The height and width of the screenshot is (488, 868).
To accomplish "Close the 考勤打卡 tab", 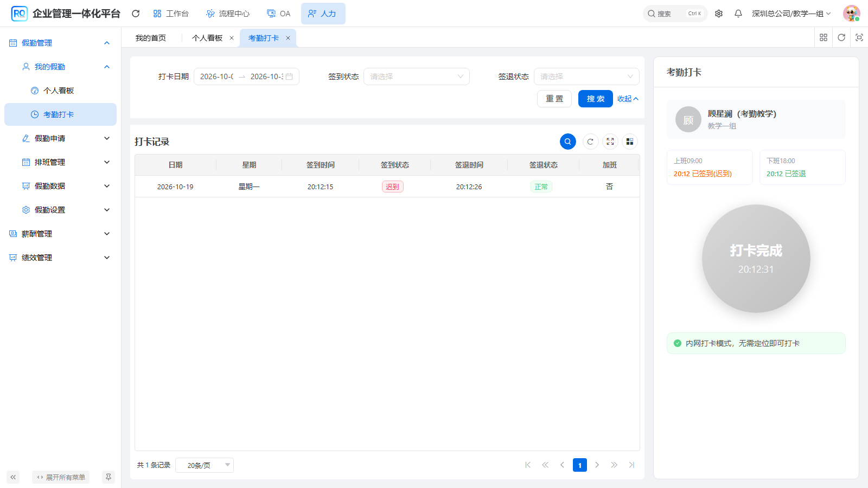I will click(288, 38).
